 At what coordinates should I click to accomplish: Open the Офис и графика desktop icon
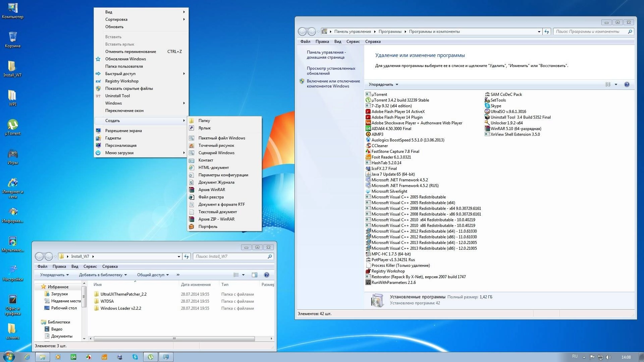[12, 305]
